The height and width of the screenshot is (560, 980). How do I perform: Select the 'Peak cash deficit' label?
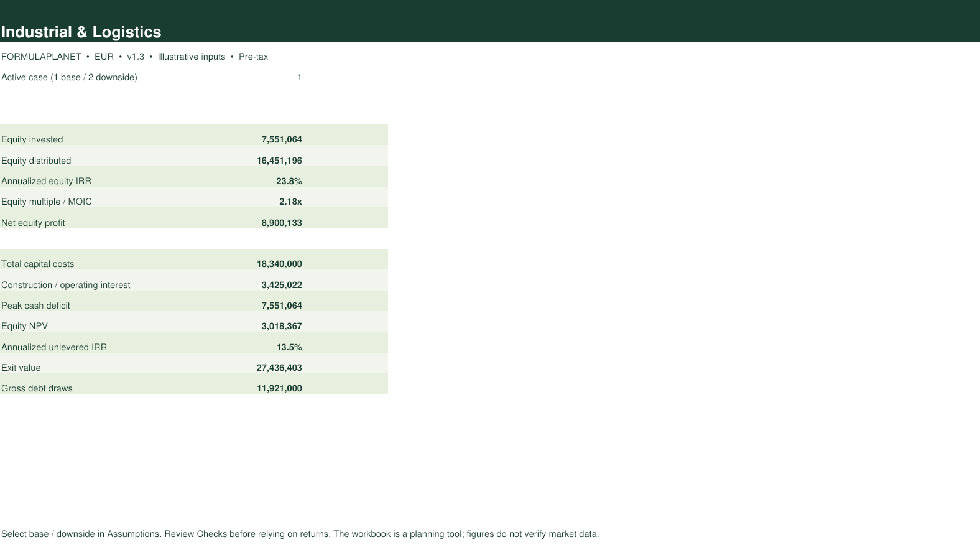(x=35, y=306)
